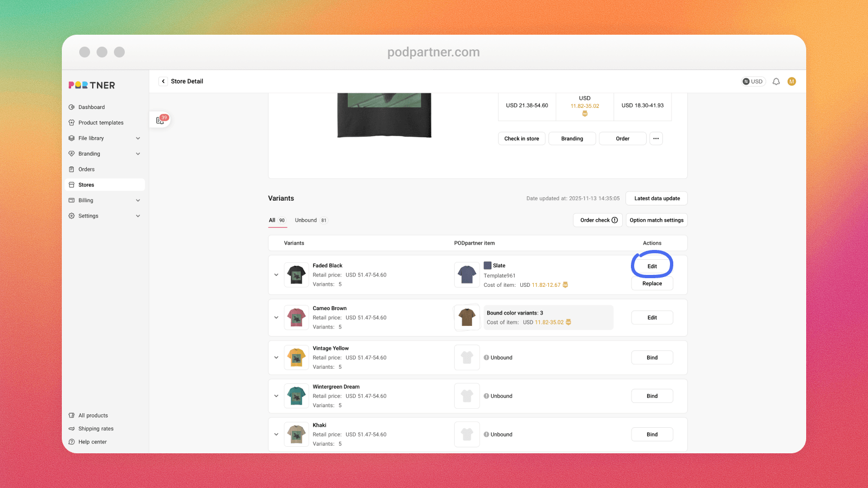
Task: Open the three-dots more options button
Action: [x=656, y=139]
